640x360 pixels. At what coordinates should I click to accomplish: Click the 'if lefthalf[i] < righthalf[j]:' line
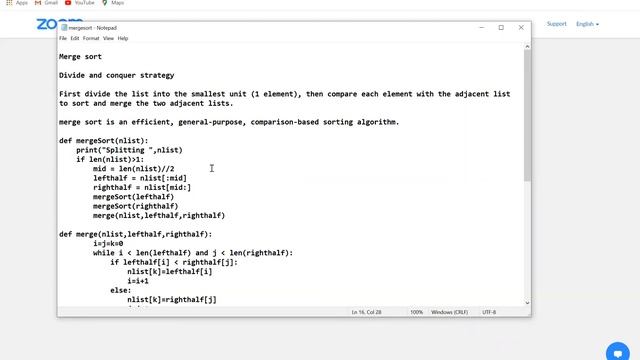[174, 262]
